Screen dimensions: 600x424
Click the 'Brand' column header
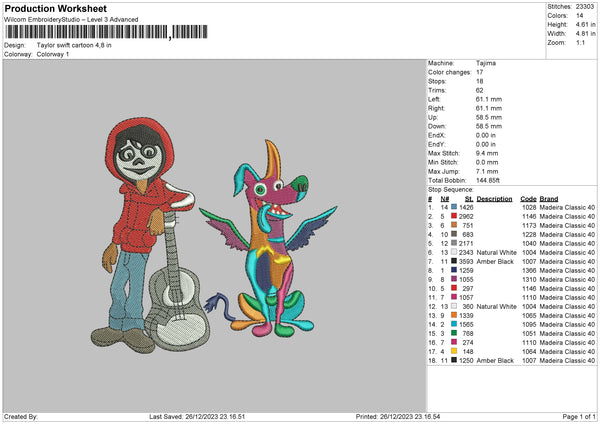549,199
